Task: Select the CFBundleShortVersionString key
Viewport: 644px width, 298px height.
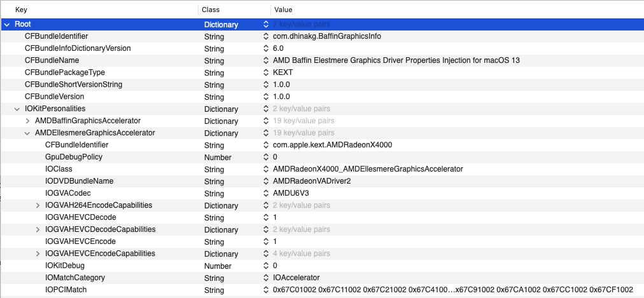Action: click(74, 85)
